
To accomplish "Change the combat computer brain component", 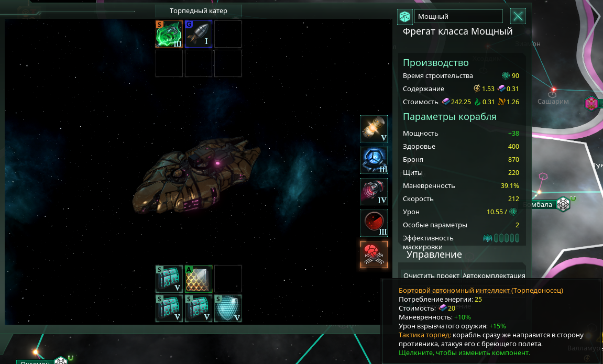I will point(374,255).
